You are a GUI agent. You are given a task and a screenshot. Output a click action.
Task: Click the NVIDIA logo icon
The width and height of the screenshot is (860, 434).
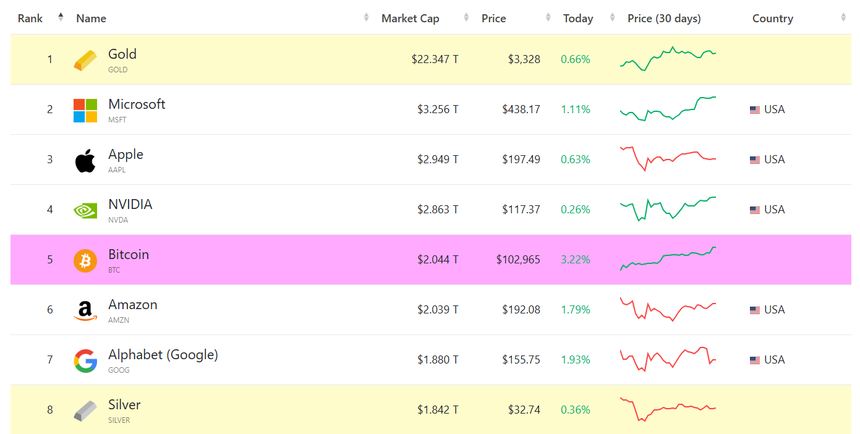click(x=85, y=211)
